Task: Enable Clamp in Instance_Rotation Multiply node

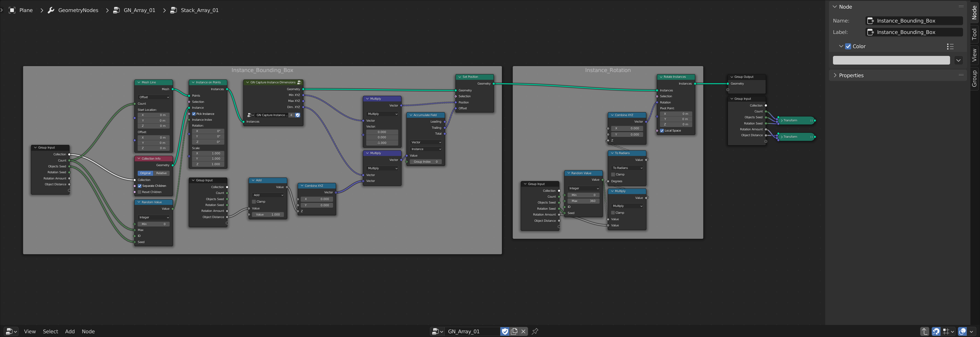Action: tap(613, 213)
